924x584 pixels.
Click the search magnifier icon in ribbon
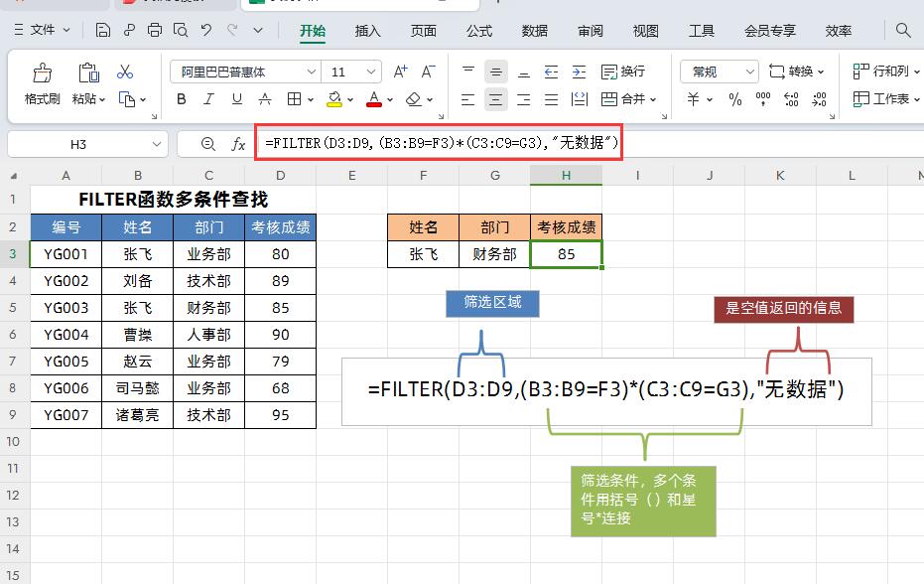pos(903,31)
